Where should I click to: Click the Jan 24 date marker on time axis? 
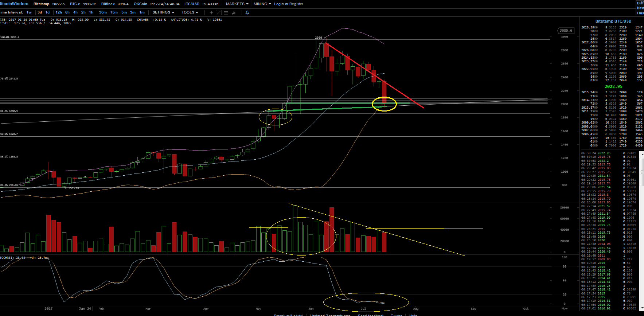pos(85,309)
